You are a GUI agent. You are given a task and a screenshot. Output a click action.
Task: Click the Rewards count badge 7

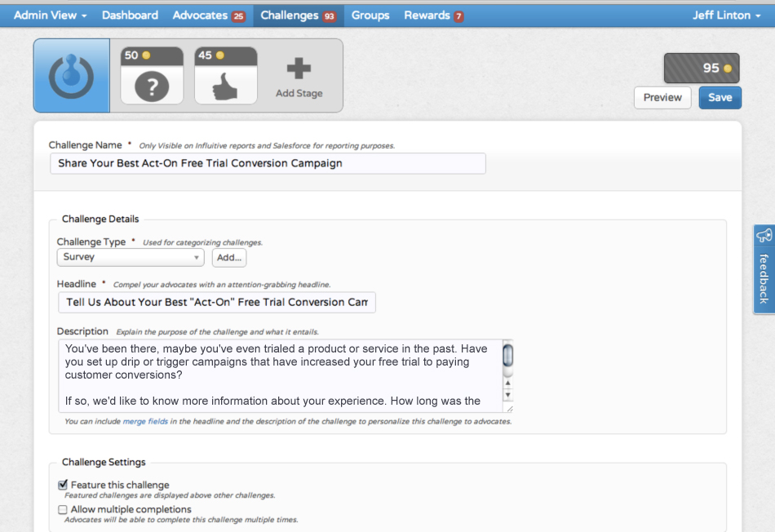(458, 16)
